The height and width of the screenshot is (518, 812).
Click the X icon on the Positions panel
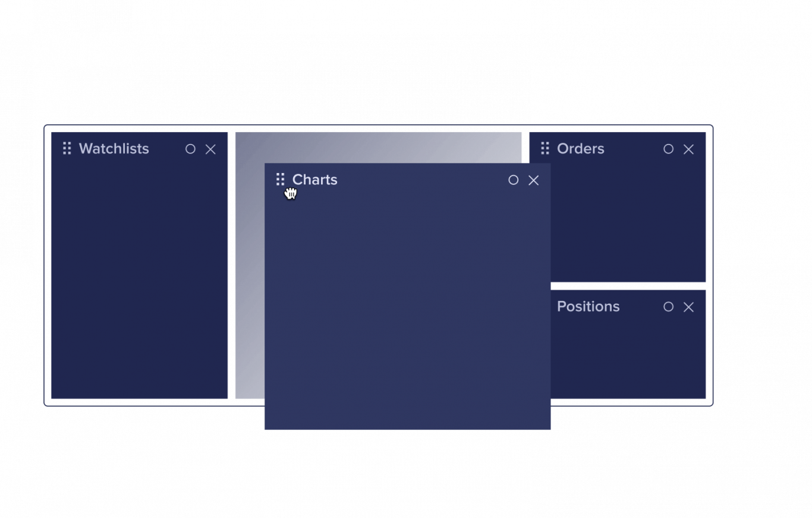point(688,307)
